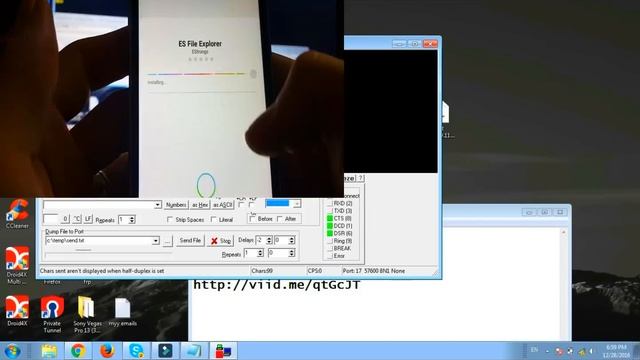
Task: Enable the Before checkbox
Action: (253, 219)
